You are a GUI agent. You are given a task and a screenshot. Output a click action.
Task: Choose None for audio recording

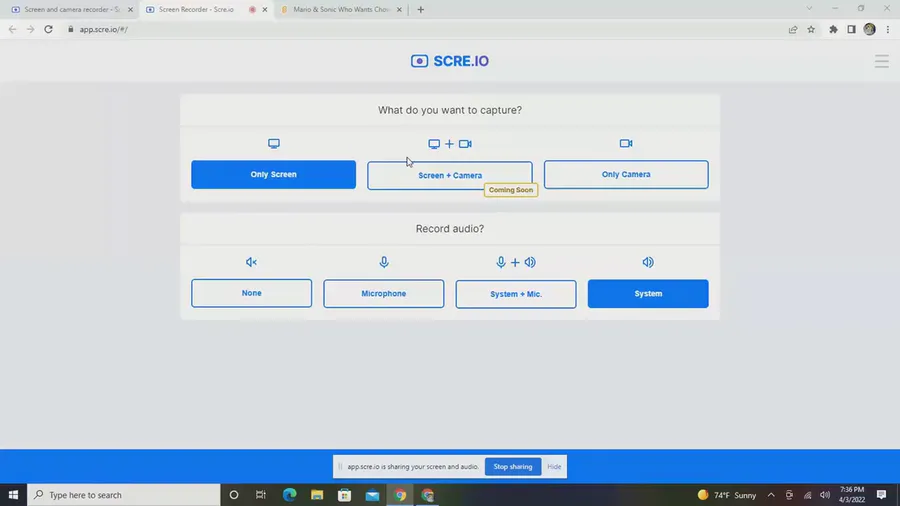click(x=251, y=293)
